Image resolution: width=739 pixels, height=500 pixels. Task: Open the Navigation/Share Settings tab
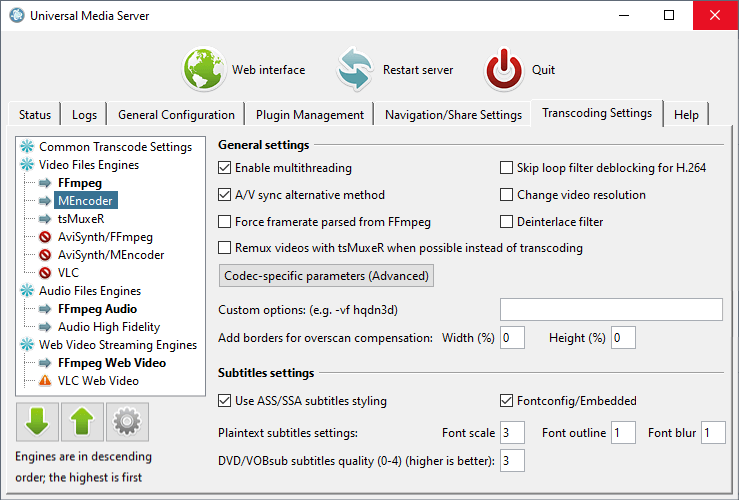pos(453,115)
